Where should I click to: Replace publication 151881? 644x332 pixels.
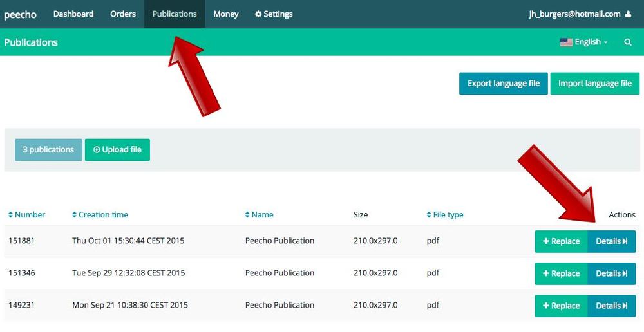coord(561,241)
